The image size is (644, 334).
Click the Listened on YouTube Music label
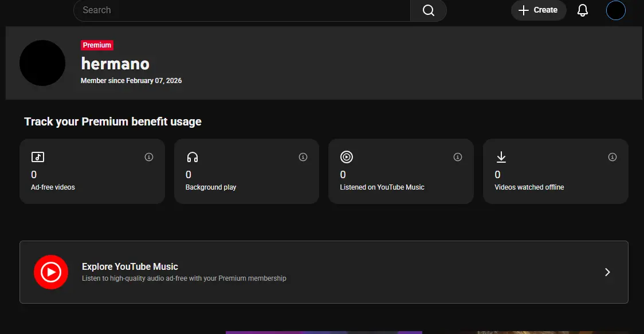coord(382,187)
